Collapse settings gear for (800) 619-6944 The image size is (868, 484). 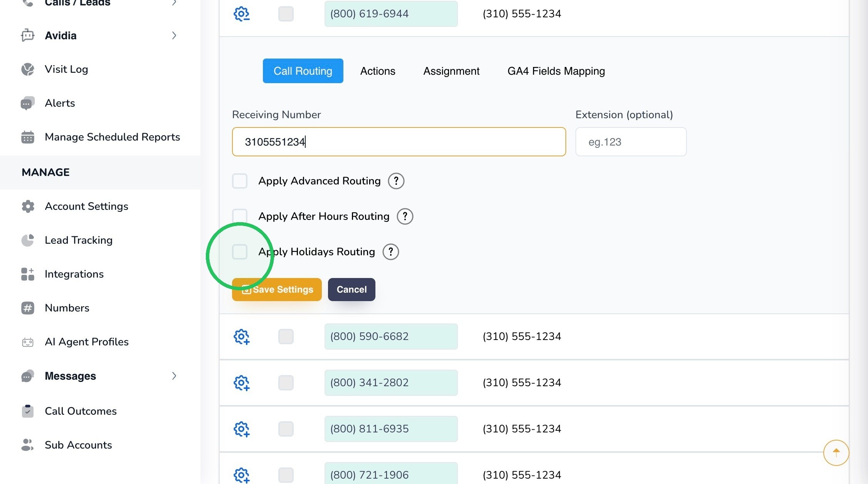[x=242, y=14]
